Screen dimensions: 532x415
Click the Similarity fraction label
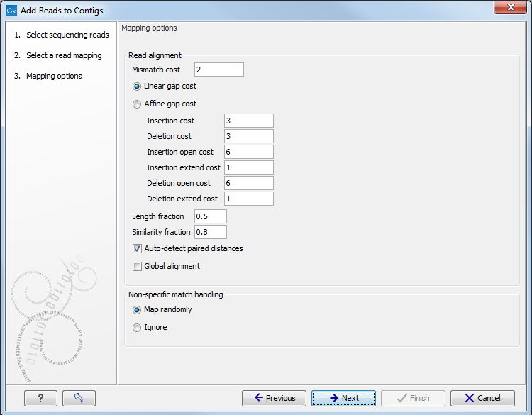pos(161,232)
